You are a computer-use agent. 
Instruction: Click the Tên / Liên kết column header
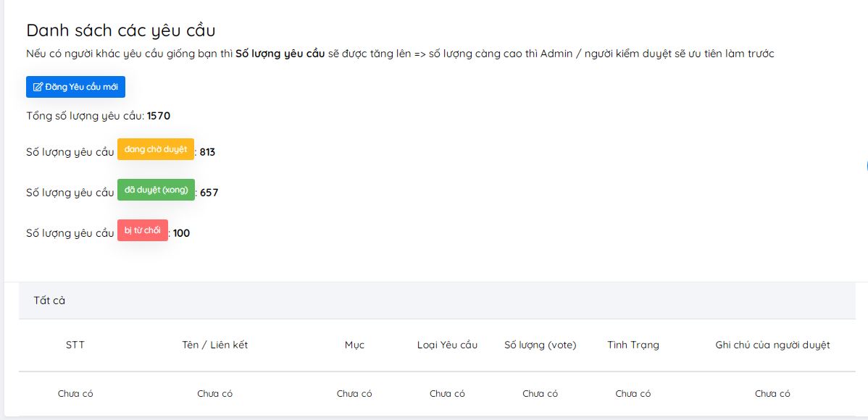point(214,345)
